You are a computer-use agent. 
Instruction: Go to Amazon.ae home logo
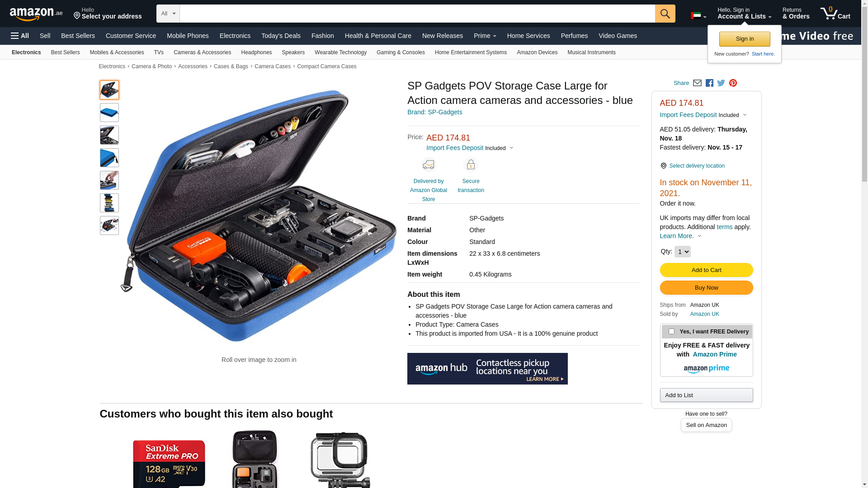pyautogui.click(x=36, y=14)
